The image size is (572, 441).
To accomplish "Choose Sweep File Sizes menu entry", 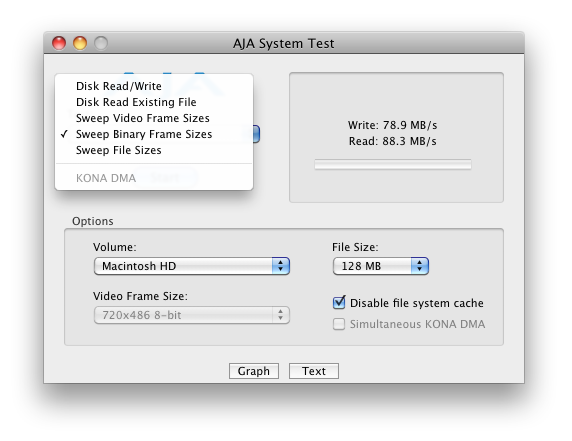I will 154,150.
